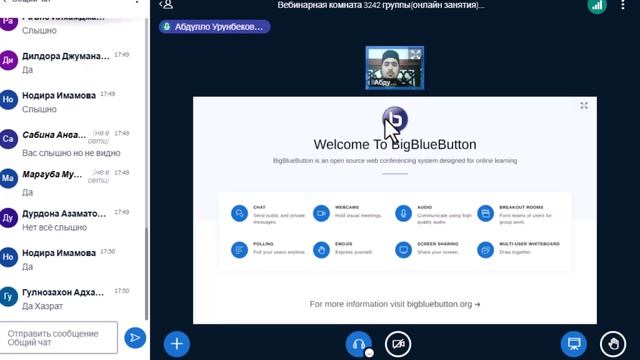This screenshot has height=360, width=640.
Task: Click the Сабина avatar in chat
Action: 8,139
